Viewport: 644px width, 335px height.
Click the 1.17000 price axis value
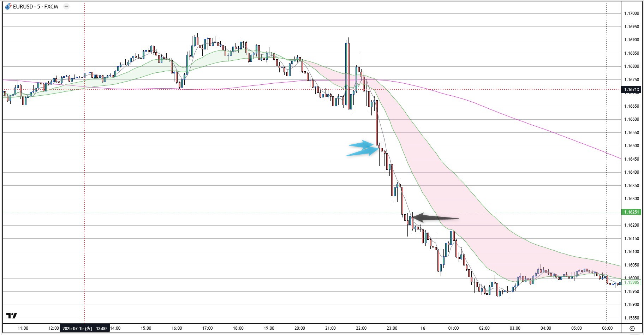pyautogui.click(x=632, y=13)
